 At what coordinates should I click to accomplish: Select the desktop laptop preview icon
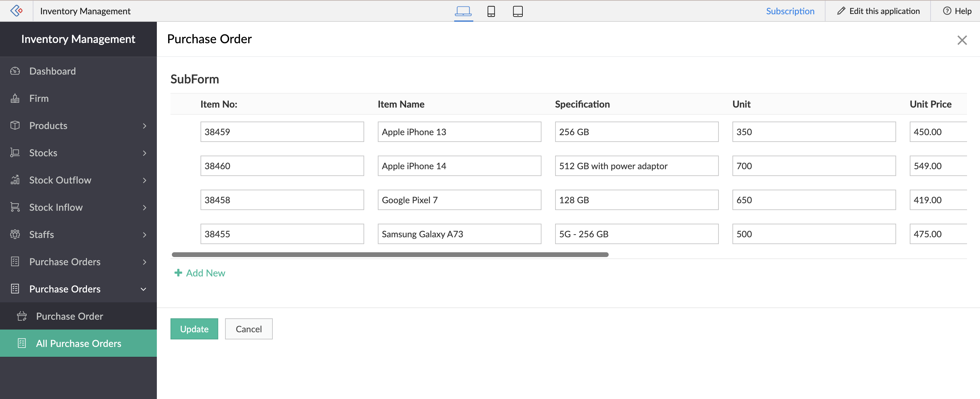coord(463,11)
